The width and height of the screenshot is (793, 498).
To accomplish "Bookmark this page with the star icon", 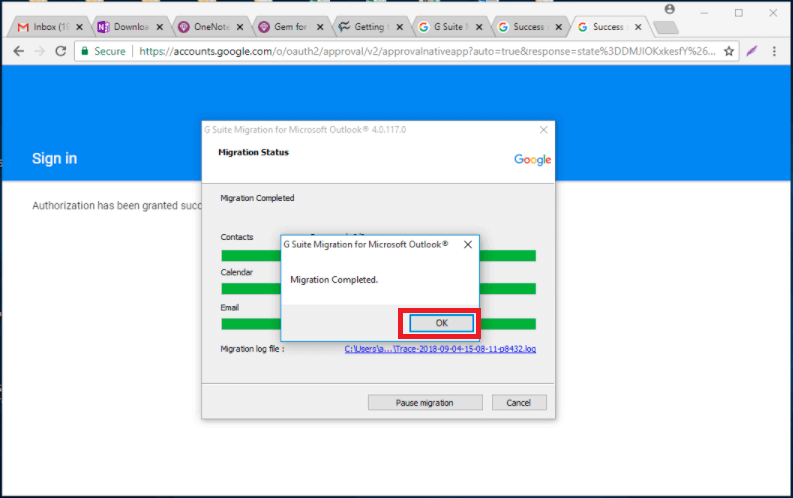I will coord(729,51).
